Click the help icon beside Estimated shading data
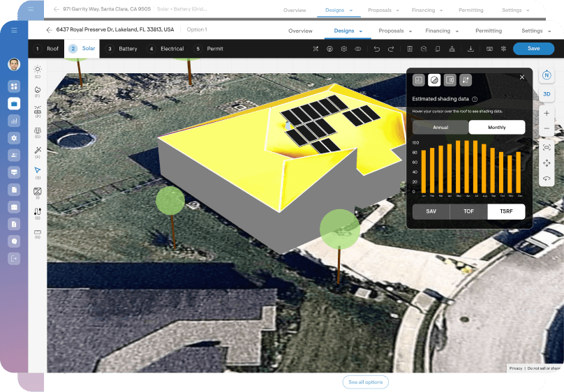Screen dimensions: 564x392 475,100
